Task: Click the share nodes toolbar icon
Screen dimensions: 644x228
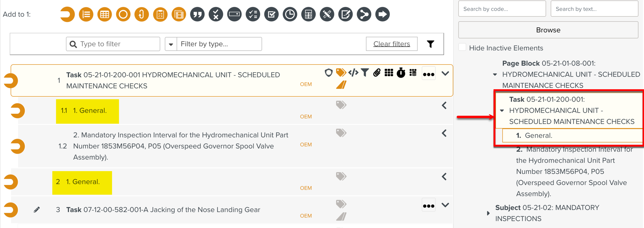Action: pos(364,14)
